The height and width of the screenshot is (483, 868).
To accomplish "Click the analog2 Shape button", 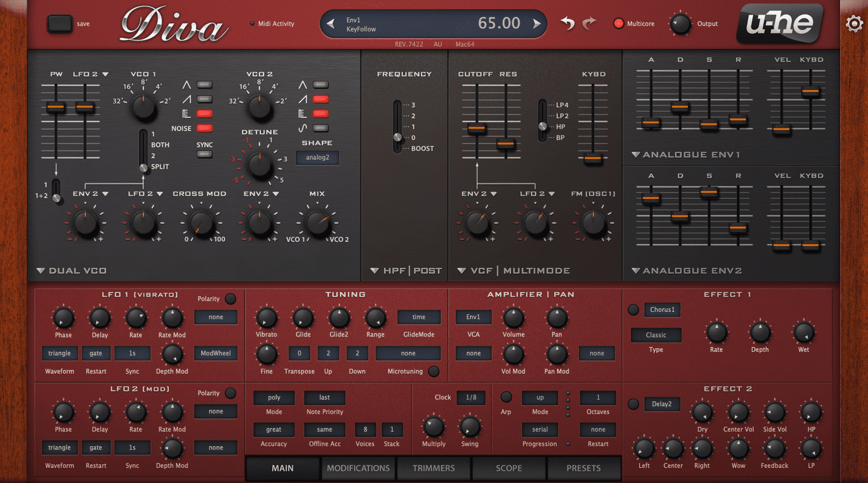I will click(318, 158).
